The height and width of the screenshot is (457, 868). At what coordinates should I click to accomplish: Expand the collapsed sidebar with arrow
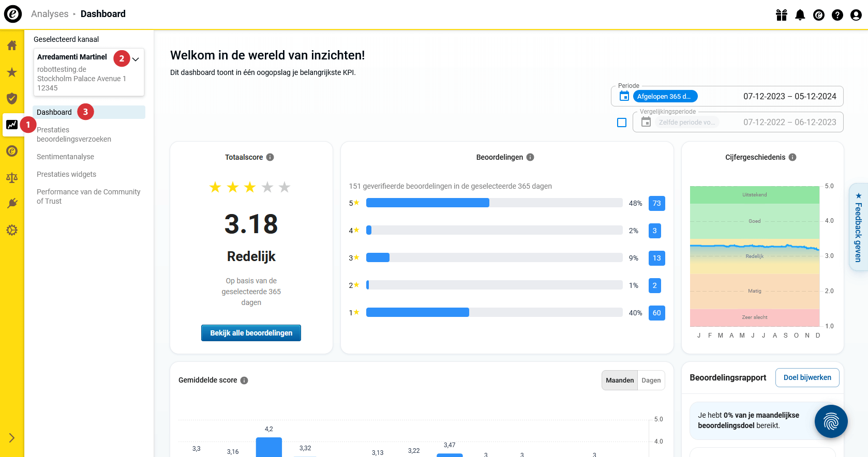pos(12,438)
